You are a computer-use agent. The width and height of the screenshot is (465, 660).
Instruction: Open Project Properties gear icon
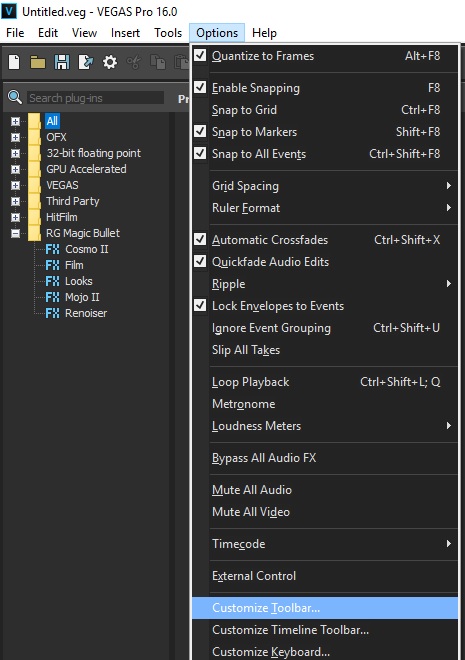point(110,62)
